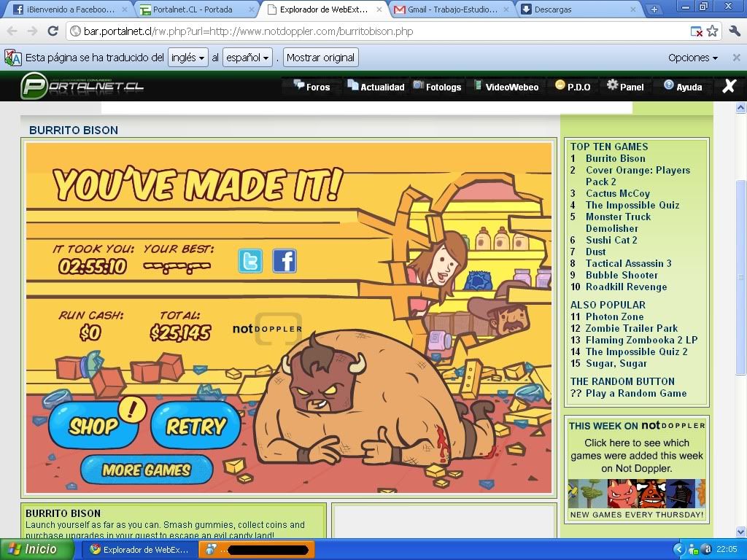Open Roadkill Revenge link
The width and height of the screenshot is (747, 560).
click(x=627, y=287)
